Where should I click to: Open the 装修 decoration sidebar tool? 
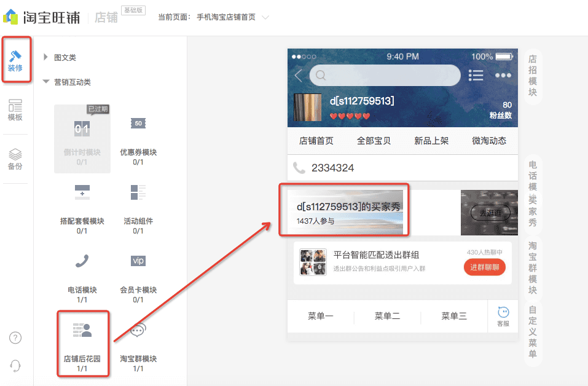15,60
